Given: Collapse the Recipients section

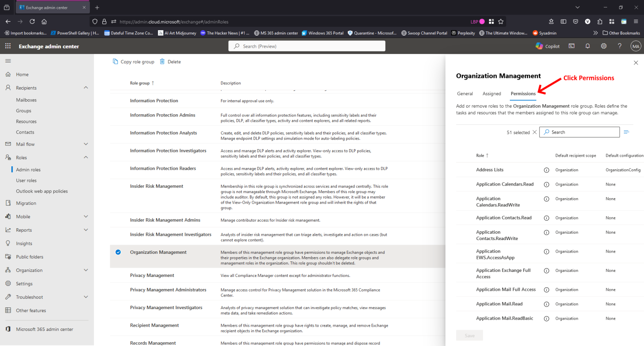Looking at the screenshot, I should tap(86, 88).
